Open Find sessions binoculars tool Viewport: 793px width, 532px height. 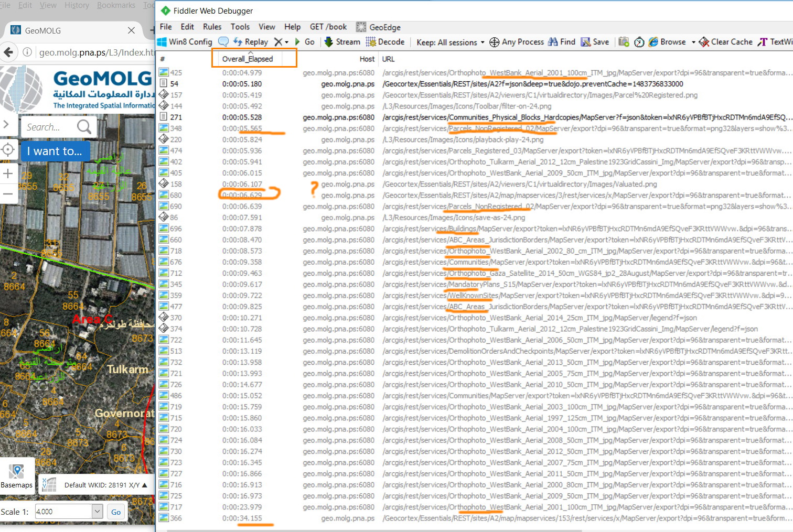(x=562, y=42)
